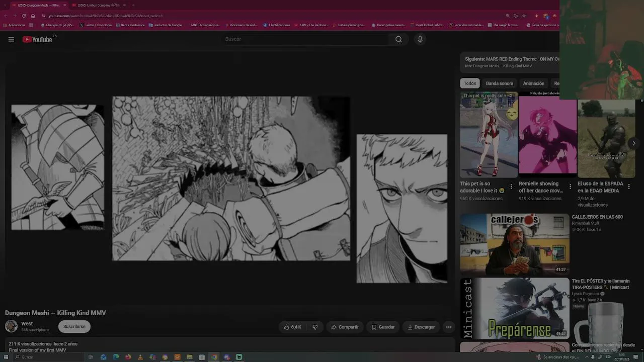This screenshot has height=362, width=644.
Task: Open Chrome from the taskbar
Action: pyautogui.click(x=214, y=357)
